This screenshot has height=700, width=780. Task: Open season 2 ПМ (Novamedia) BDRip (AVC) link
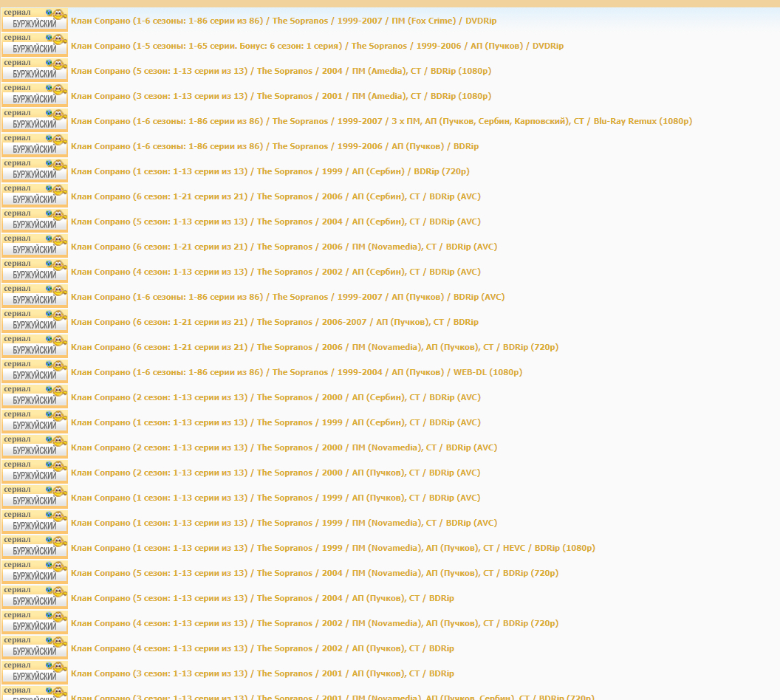tap(284, 447)
